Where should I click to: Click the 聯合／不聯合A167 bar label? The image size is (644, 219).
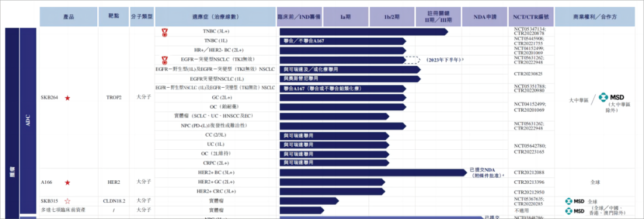point(304,41)
